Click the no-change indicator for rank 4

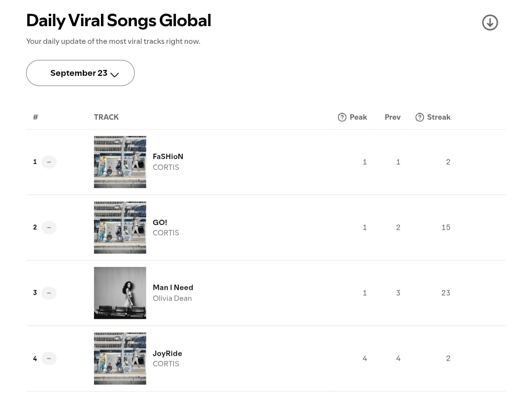point(49,359)
